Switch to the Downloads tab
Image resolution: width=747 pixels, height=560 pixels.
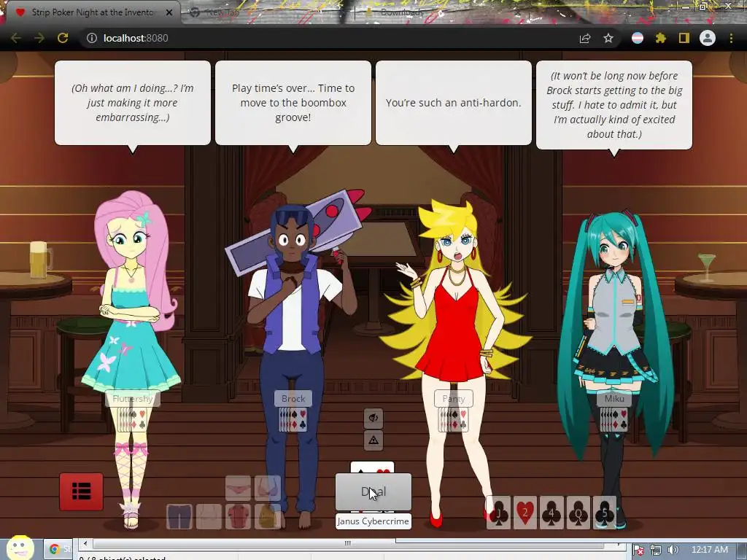[400, 12]
